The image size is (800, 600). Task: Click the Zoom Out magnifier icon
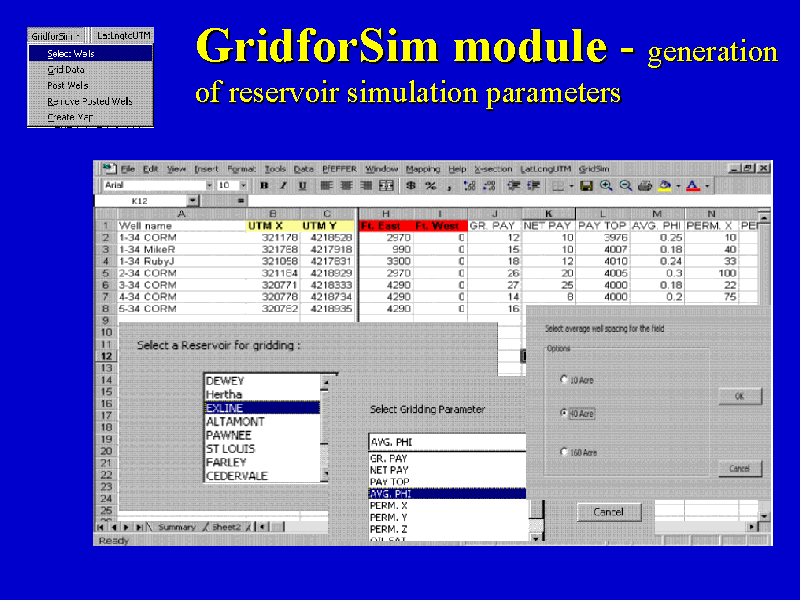coord(626,186)
